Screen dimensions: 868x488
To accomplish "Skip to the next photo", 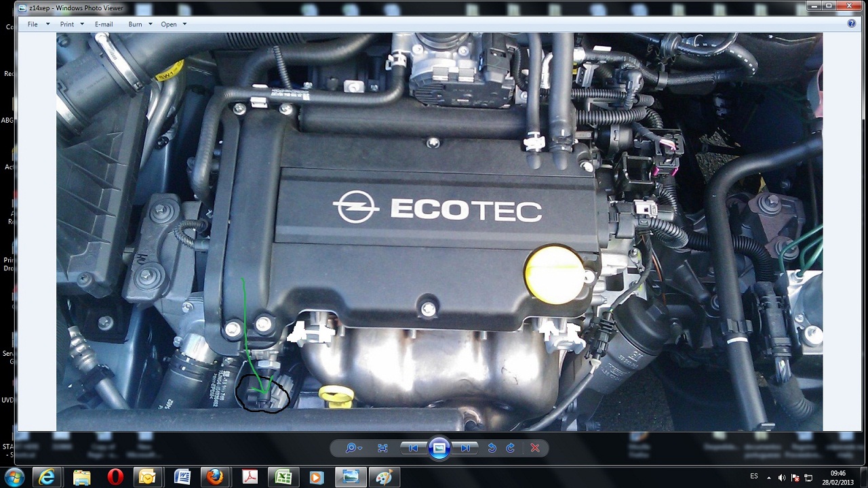I will tap(466, 448).
